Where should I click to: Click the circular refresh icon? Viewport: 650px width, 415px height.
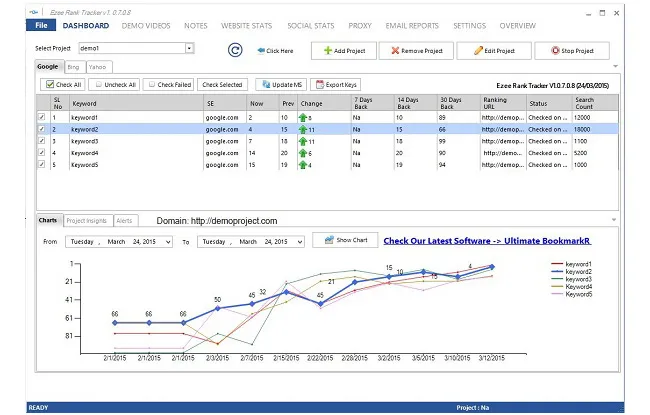(235, 49)
